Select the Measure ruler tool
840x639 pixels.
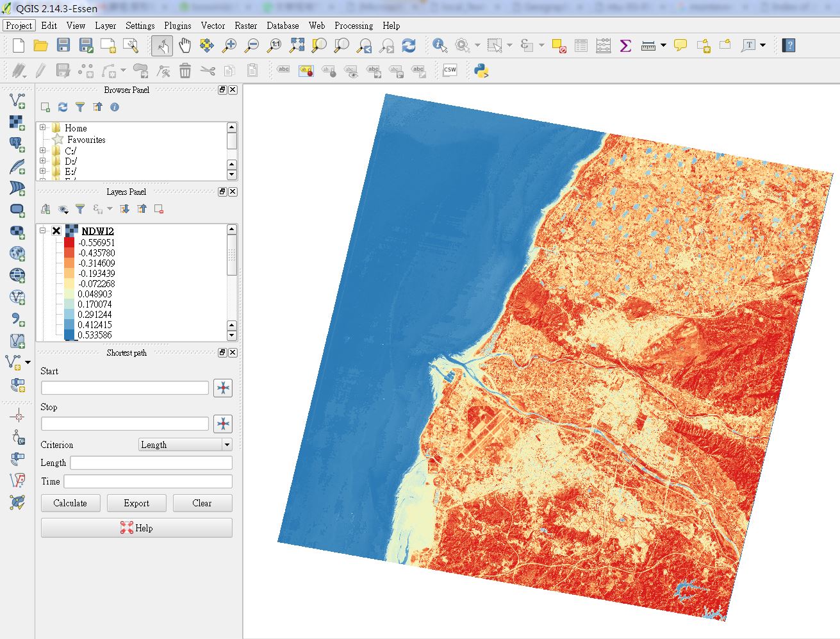pos(648,46)
